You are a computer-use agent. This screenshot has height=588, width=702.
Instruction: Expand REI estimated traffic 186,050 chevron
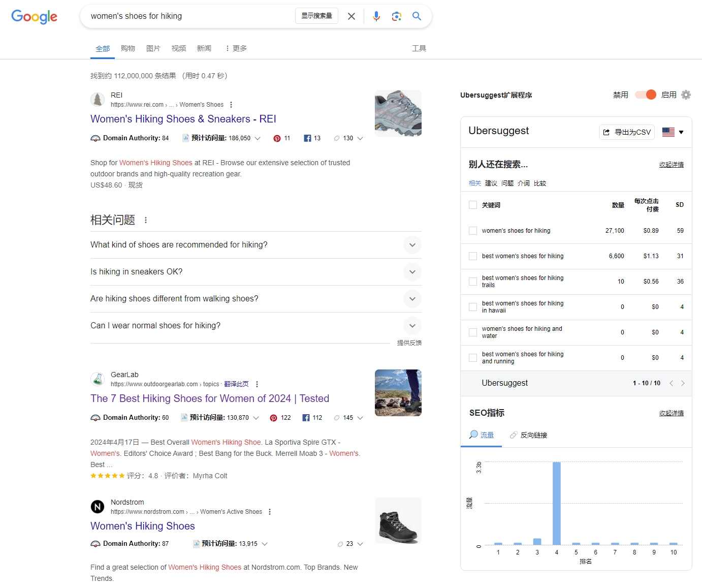(258, 138)
